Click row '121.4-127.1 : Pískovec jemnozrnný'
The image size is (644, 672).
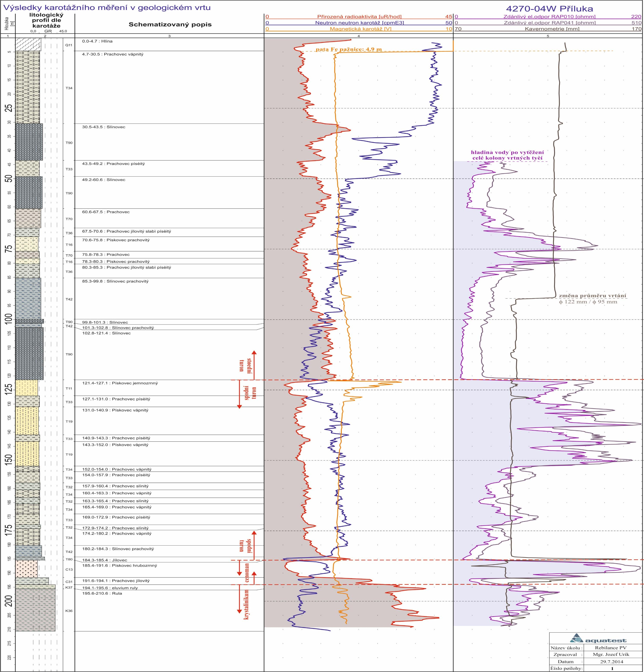[x=120, y=383]
